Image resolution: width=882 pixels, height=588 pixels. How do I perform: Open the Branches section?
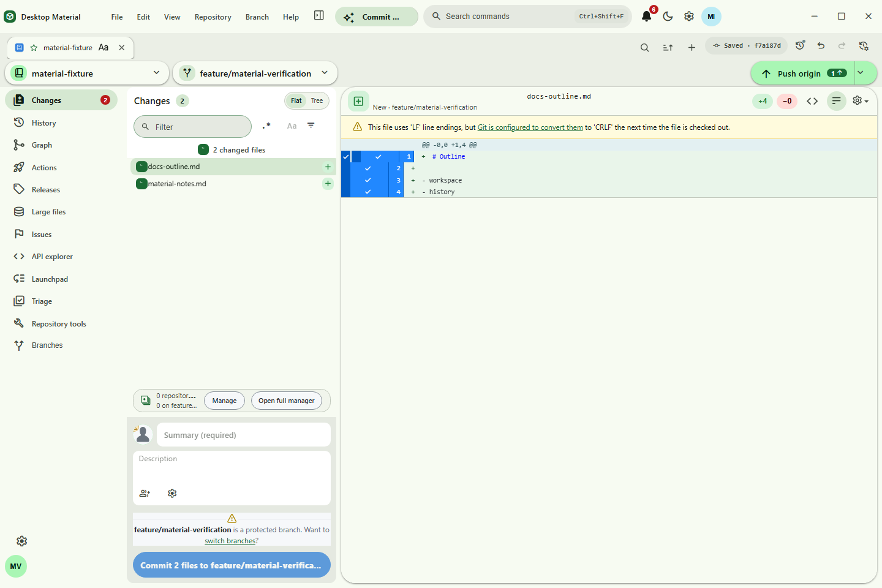[x=61, y=345]
